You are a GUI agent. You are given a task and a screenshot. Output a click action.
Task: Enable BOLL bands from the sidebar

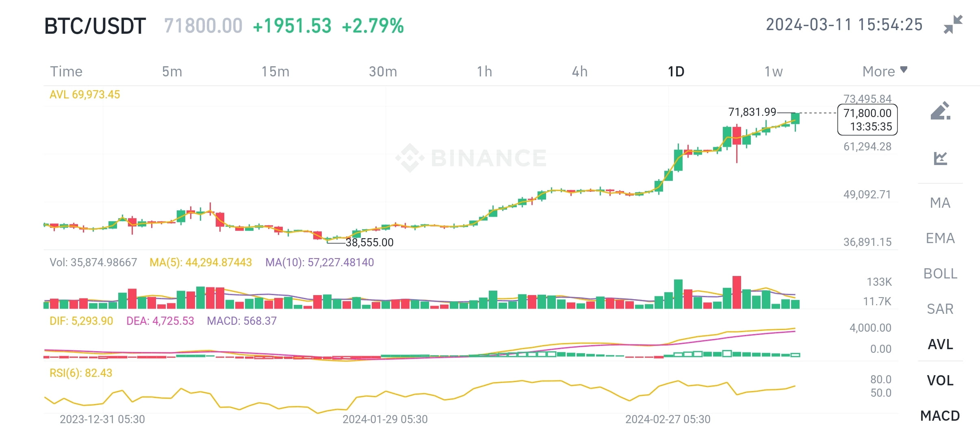tap(941, 274)
